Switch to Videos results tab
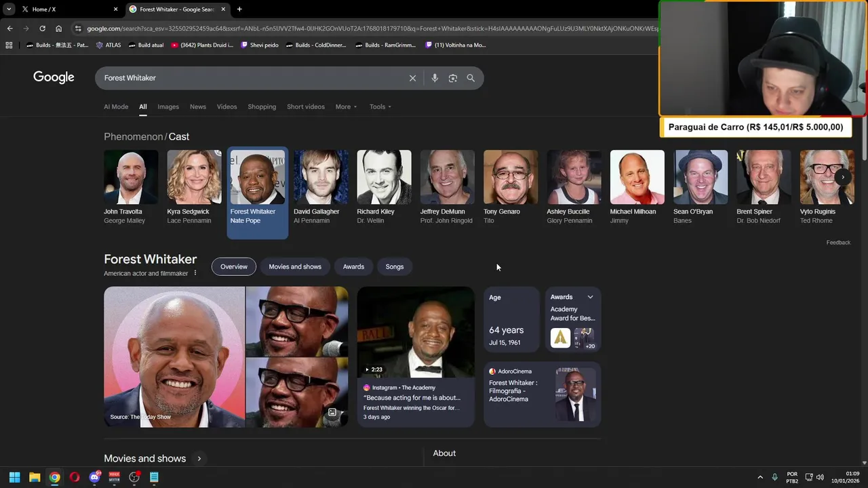Image resolution: width=868 pixels, height=488 pixels. click(x=226, y=106)
